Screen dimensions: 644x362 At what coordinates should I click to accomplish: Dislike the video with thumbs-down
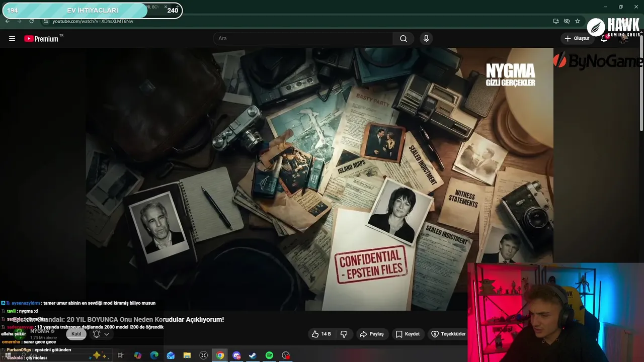click(344, 334)
